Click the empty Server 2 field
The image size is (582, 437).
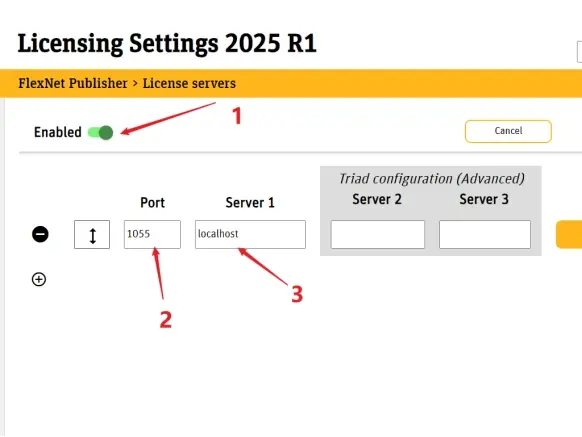(x=378, y=234)
